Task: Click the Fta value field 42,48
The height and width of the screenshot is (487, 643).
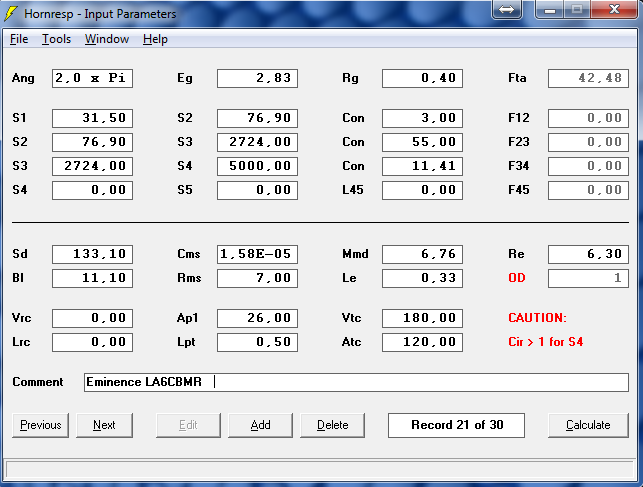Action: click(x=588, y=78)
